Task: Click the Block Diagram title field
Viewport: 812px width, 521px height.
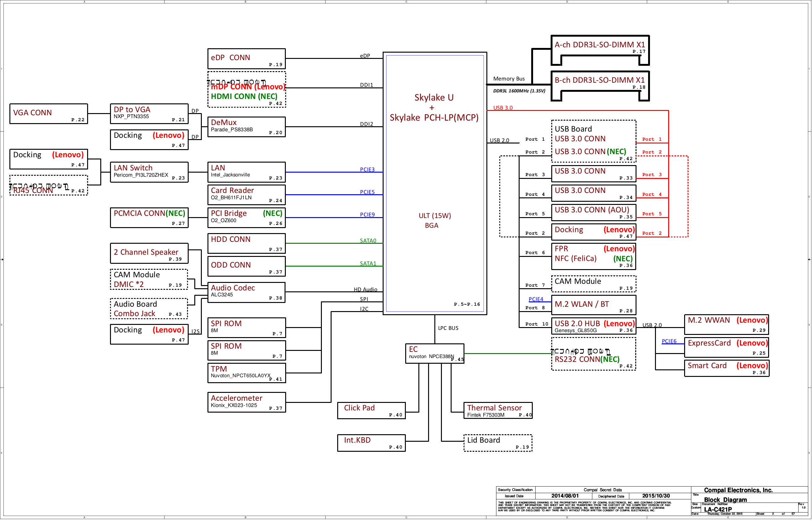Action: point(726,500)
